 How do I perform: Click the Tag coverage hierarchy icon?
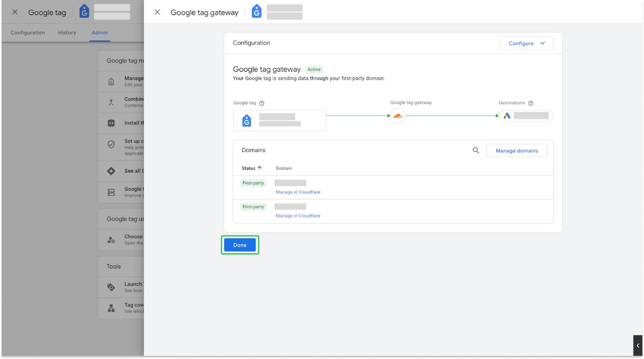point(111,308)
